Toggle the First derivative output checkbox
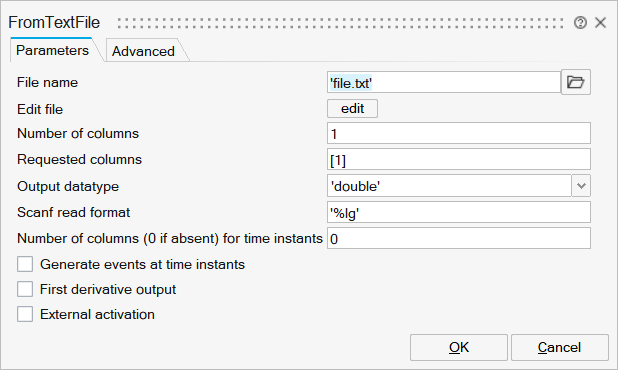 click(x=25, y=289)
